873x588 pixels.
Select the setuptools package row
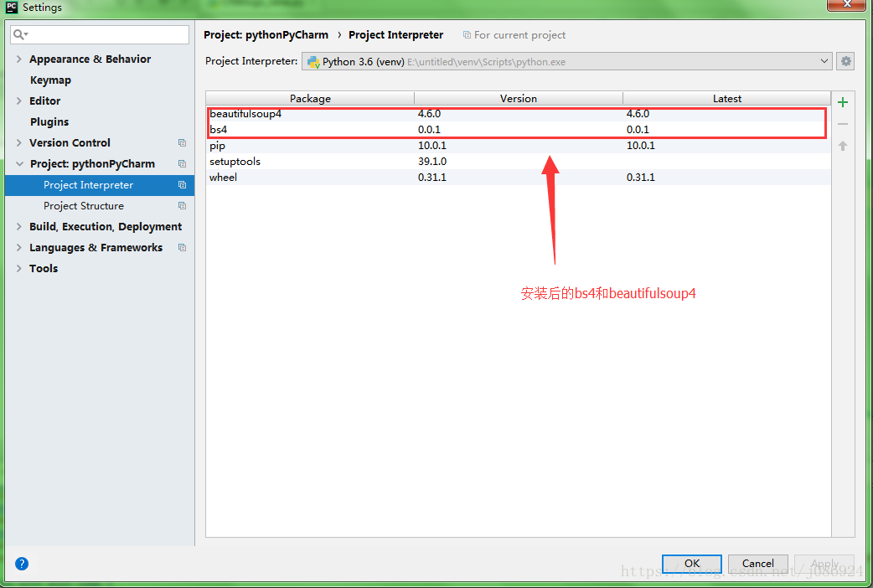point(519,162)
